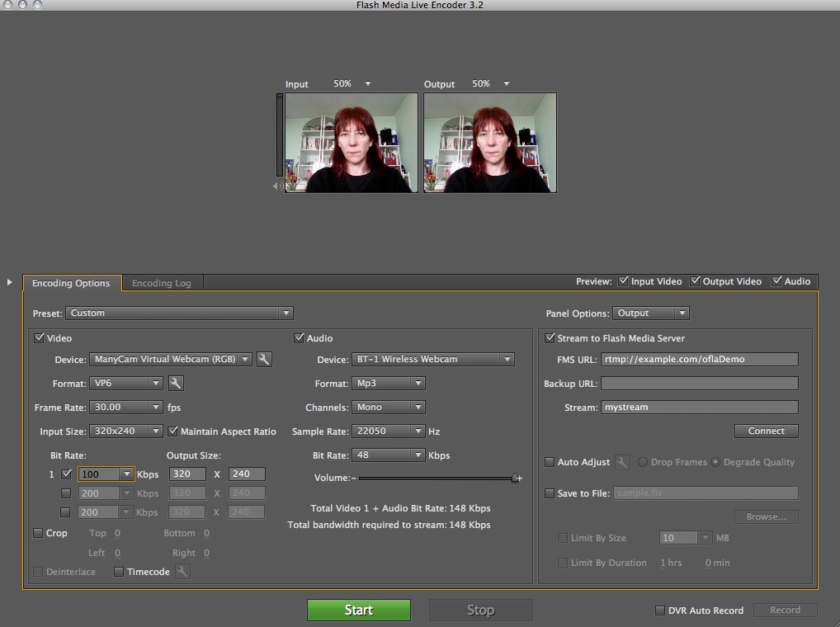This screenshot has width=840, height=627.
Task: Open the audio Sample Rate dropdown
Action: [x=388, y=431]
